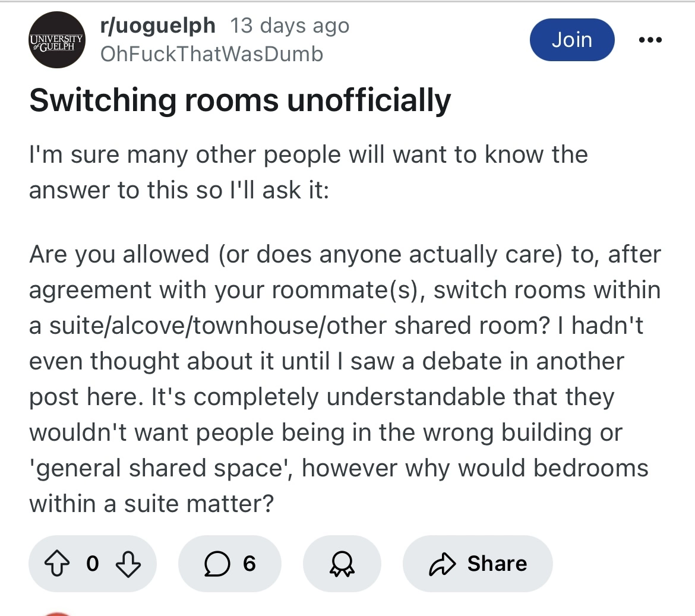
Task: Open the three-dot more options menu
Action: (649, 40)
